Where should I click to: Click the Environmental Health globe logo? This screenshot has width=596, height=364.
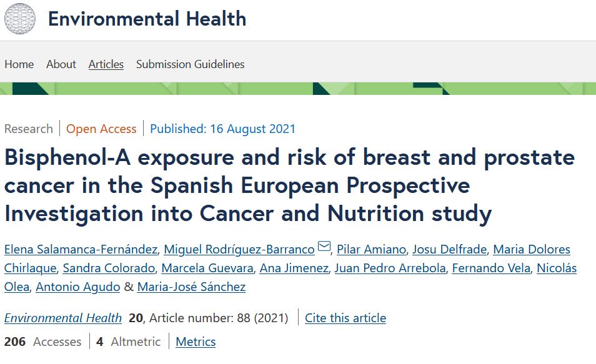[x=20, y=19]
